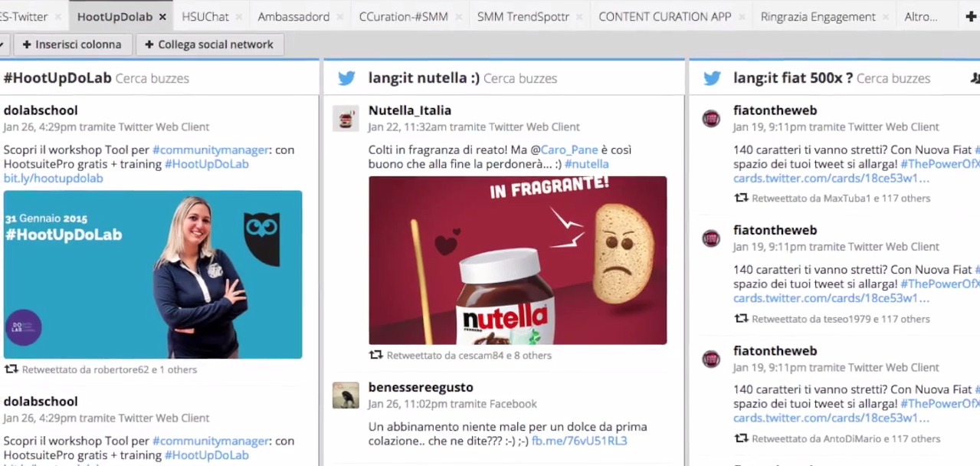This screenshot has height=466, width=980.
Task: Close the Ringrazia Engagement tab
Action: (x=886, y=17)
